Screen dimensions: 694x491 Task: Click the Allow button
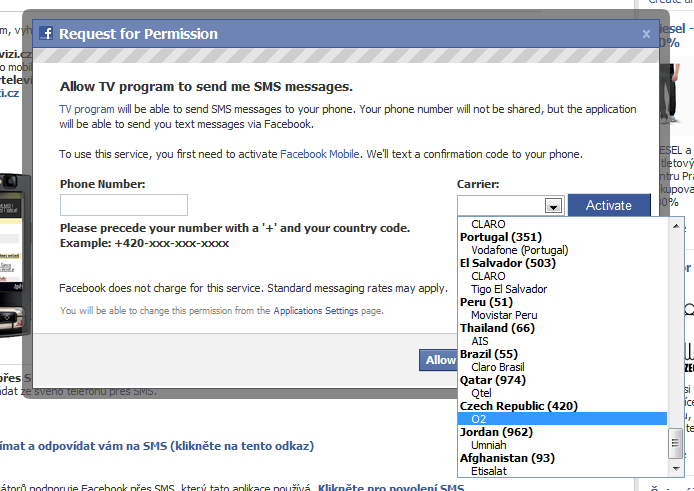[439, 360]
